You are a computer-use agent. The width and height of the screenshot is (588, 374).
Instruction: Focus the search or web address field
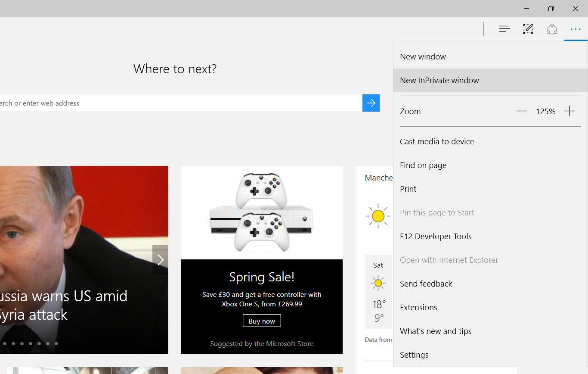pyautogui.click(x=181, y=103)
